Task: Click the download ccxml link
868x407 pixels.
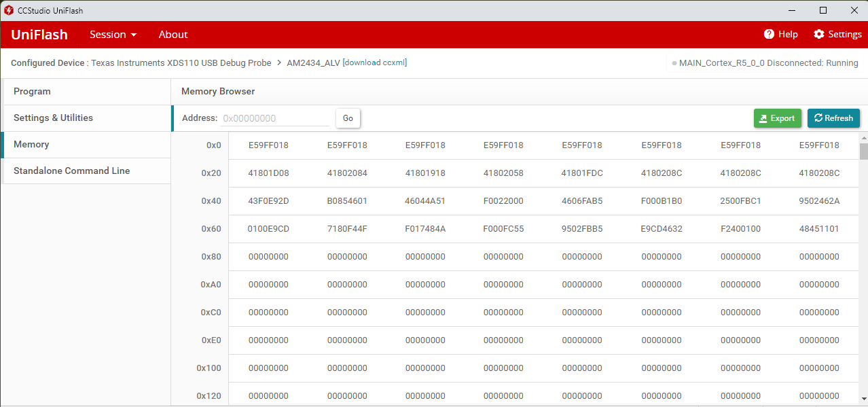Action: [375, 63]
